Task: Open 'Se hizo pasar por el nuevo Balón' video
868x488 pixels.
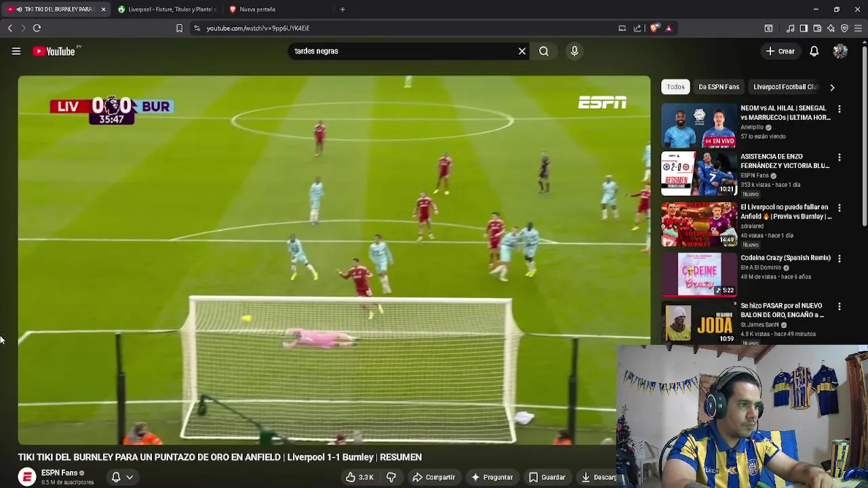Action: [x=782, y=310]
